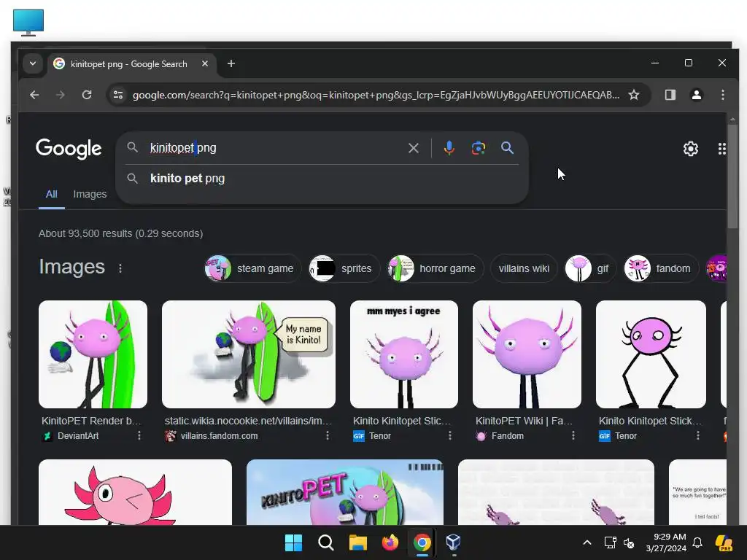747x560 pixels.
Task: View site information icon in address bar
Action: (x=118, y=95)
